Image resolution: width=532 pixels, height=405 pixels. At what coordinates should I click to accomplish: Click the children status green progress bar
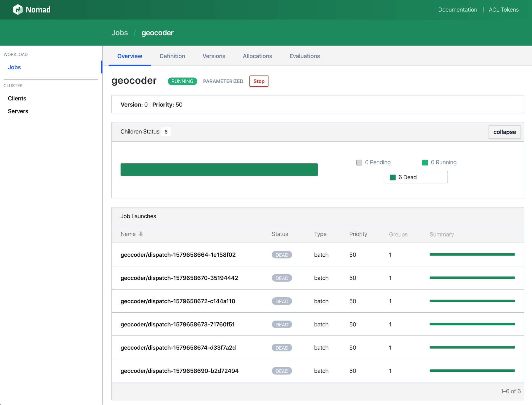219,169
